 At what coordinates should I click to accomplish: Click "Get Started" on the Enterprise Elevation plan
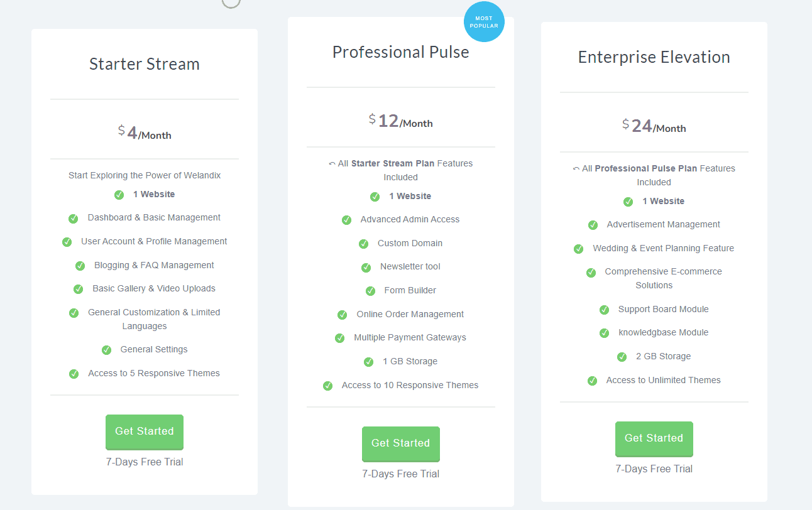(654, 439)
